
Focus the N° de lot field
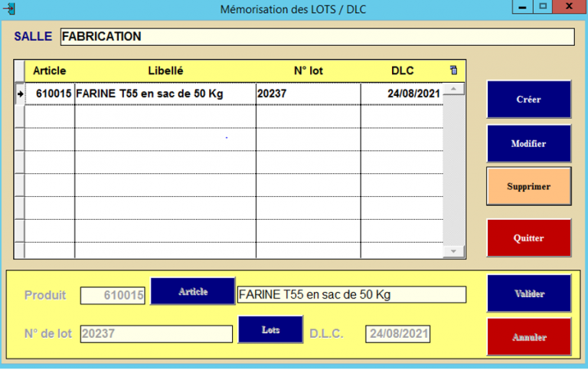[156, 334]
